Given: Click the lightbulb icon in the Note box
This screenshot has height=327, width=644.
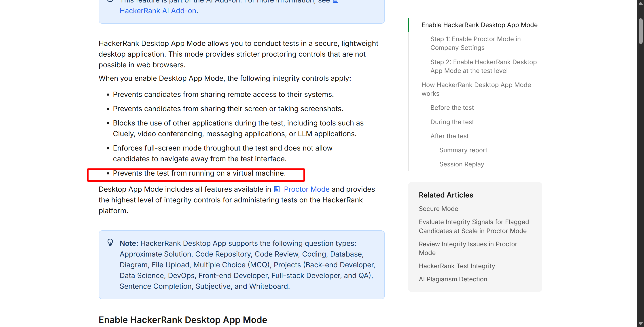Looking at the screenshot, I should tap(110, 242).
